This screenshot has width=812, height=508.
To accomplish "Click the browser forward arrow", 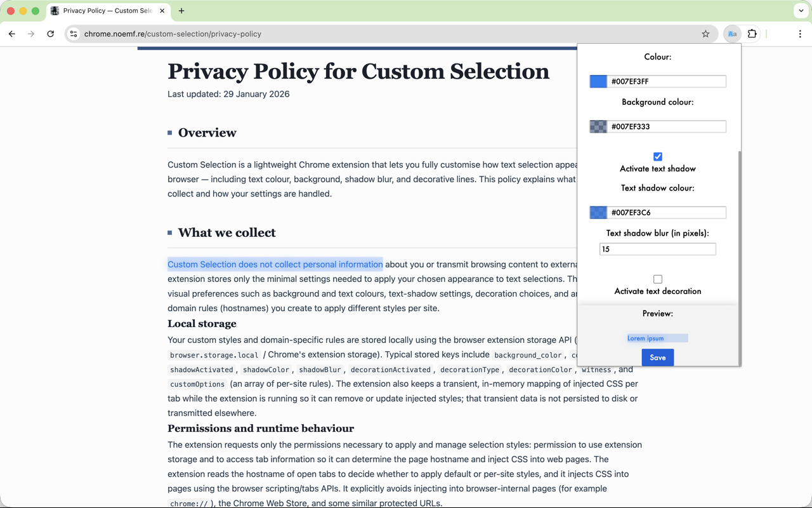I will pyautogui.click(x=31, y=34).
